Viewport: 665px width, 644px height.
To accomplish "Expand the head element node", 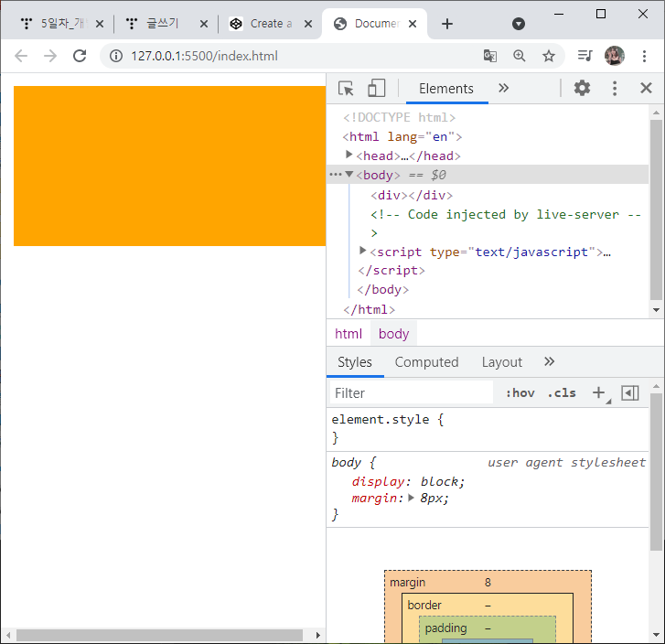I will click(x=349, y=155).
